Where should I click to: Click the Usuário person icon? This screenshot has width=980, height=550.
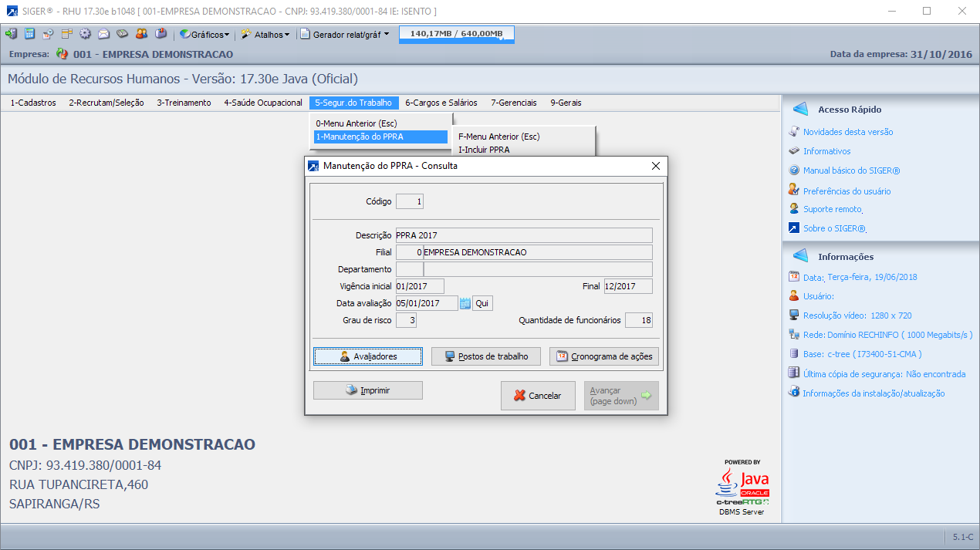tap(794, 295)
